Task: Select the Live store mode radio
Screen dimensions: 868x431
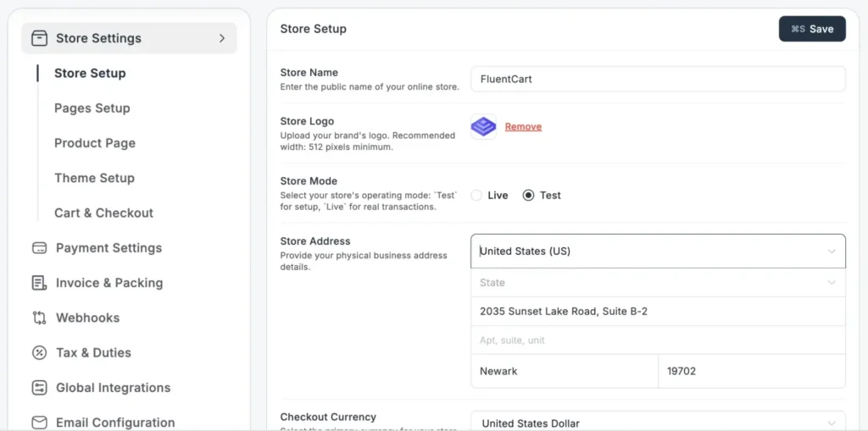Action: click(476, 196)
